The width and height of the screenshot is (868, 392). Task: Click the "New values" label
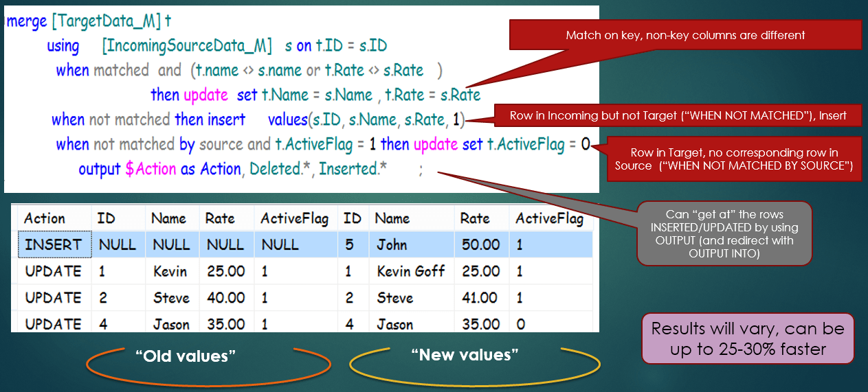tap(465, 354)
